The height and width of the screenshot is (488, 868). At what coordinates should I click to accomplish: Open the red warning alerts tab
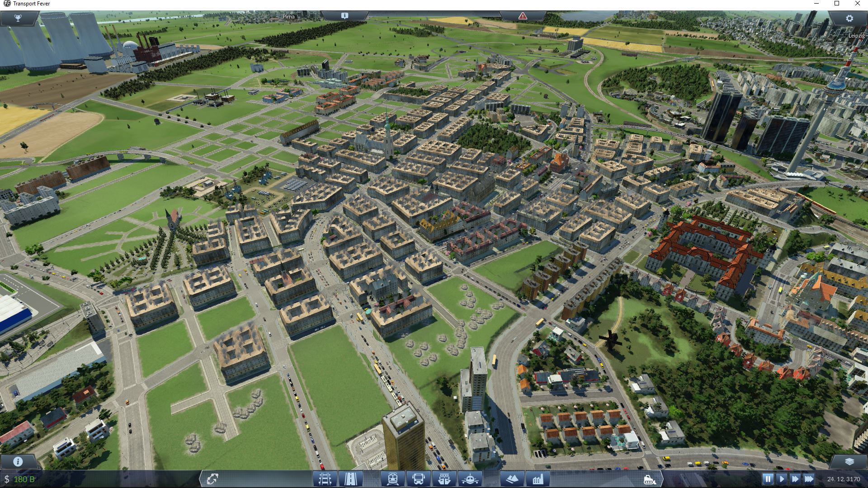coord(523,16)
